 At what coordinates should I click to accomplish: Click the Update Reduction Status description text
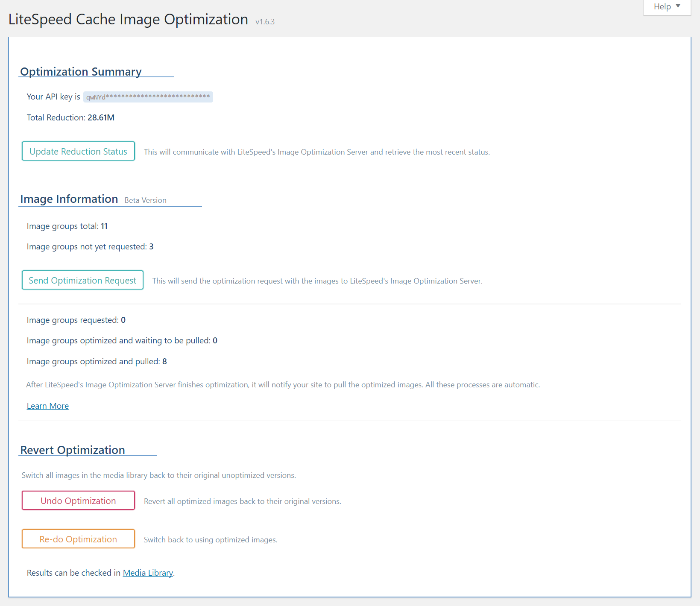point(317,152)
